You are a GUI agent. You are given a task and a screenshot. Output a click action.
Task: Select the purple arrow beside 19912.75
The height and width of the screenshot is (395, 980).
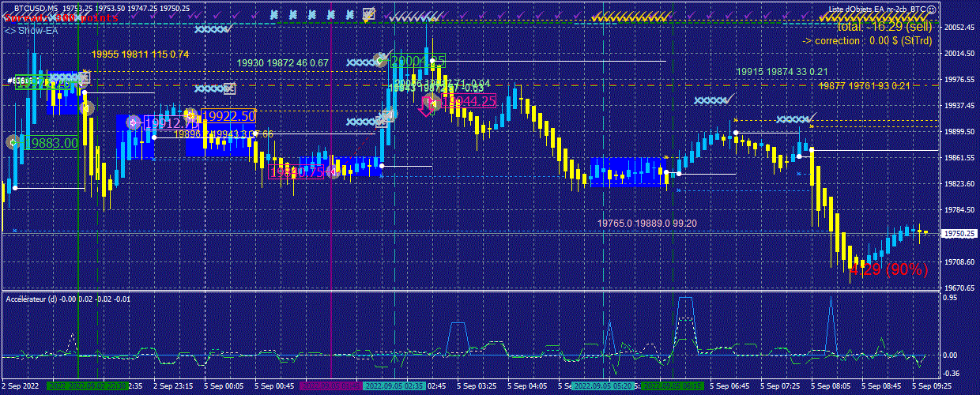click(134, 122)
